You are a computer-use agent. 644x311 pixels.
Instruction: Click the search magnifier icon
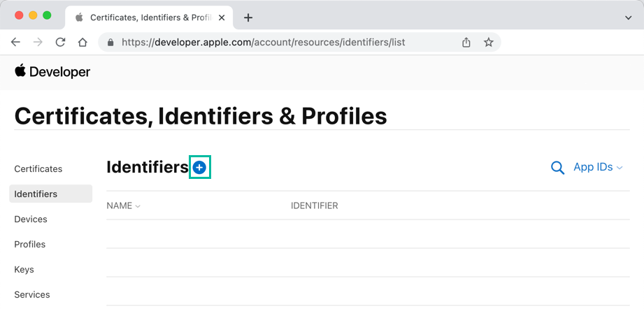click(557, 168)
